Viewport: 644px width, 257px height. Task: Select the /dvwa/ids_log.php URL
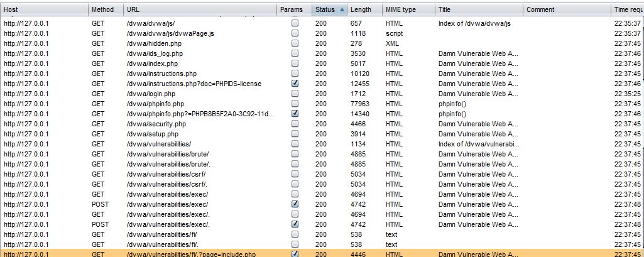coord(155,53)
